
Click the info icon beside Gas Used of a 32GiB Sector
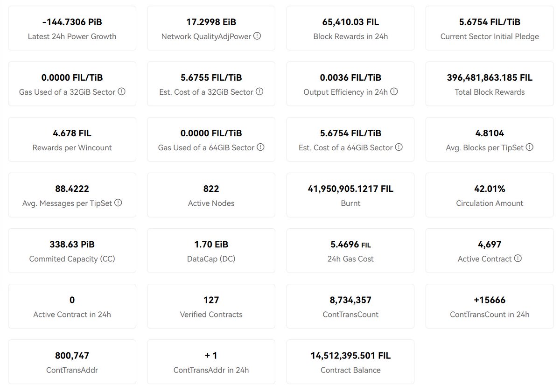[x=121, y=91]
